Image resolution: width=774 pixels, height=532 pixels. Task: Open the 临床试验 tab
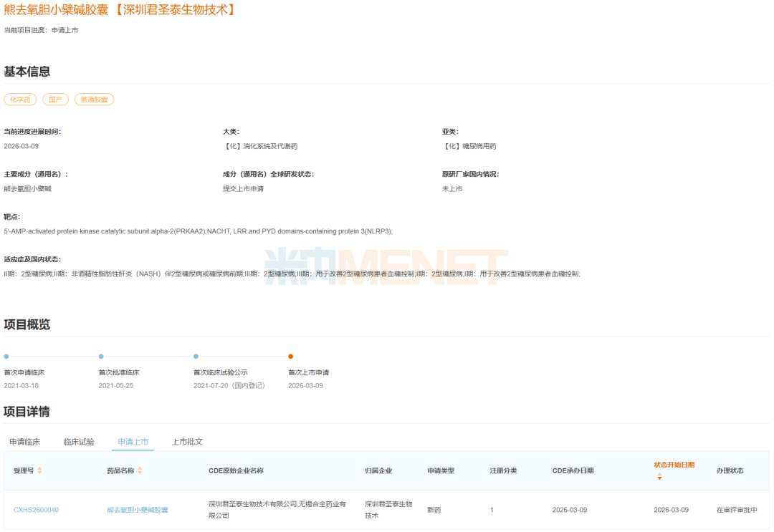79,442
